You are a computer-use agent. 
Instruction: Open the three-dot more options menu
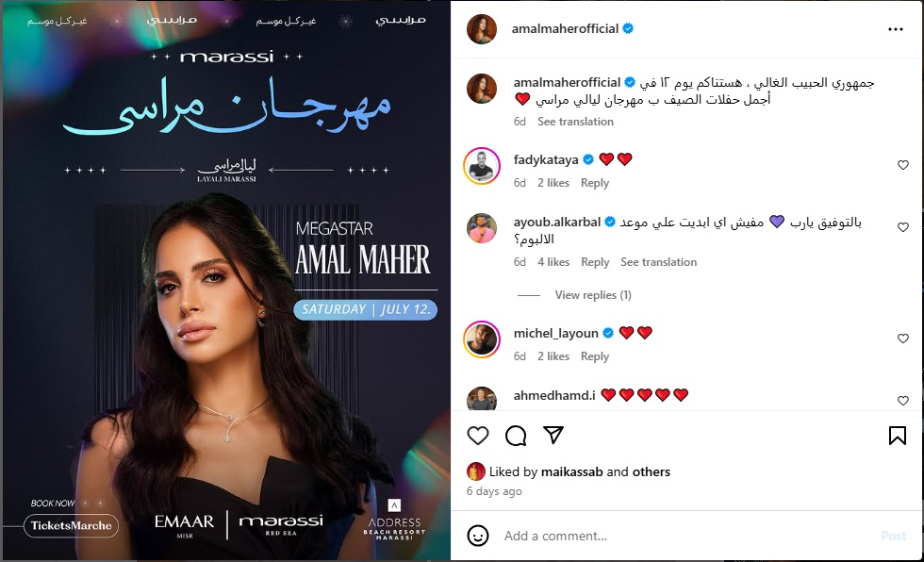896,29
